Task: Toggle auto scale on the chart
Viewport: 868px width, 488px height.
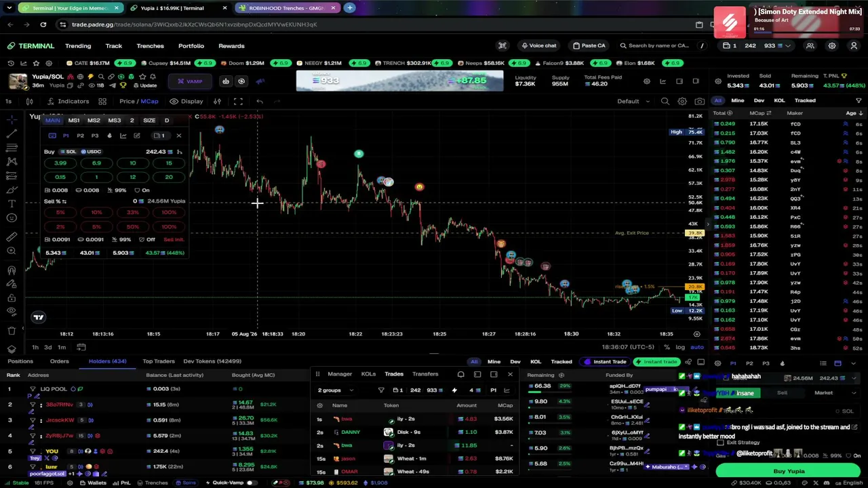Action: (x=696, y=347)
